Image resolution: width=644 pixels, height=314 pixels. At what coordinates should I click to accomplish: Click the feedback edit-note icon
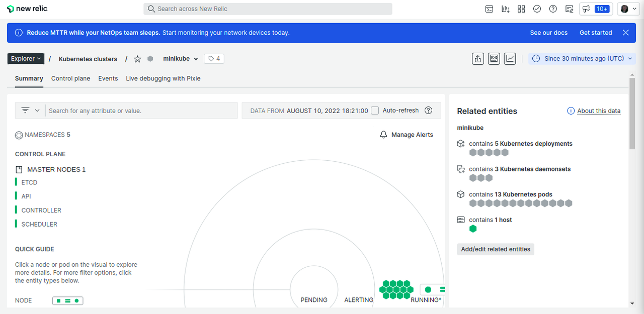(x=569, y=9)
